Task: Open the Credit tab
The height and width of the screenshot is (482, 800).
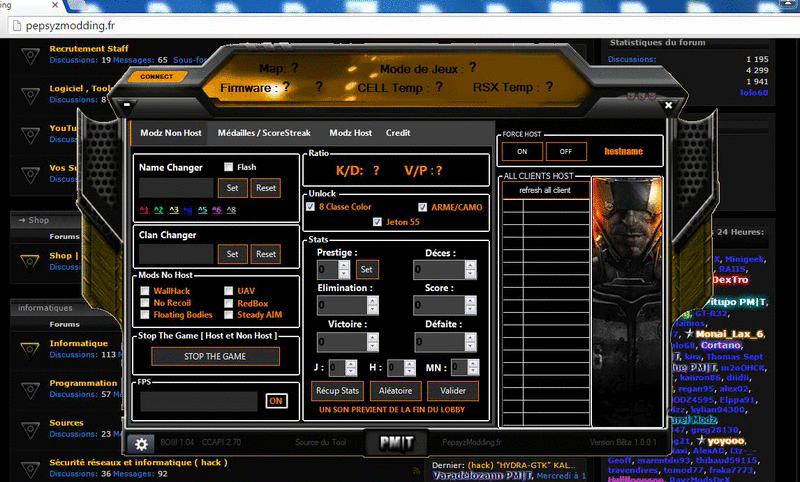Action: [x=398, y=133]
